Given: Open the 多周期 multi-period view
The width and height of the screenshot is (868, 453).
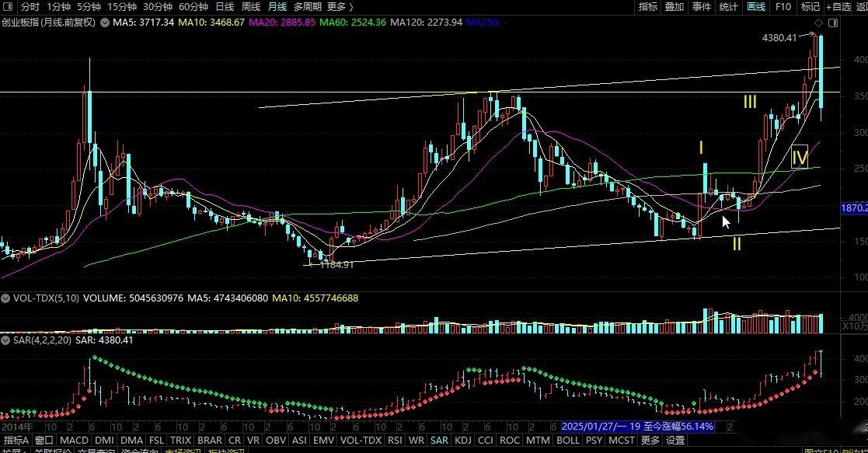Looking at the screenshot, I should pyautogui.click(x=307, y=7).
